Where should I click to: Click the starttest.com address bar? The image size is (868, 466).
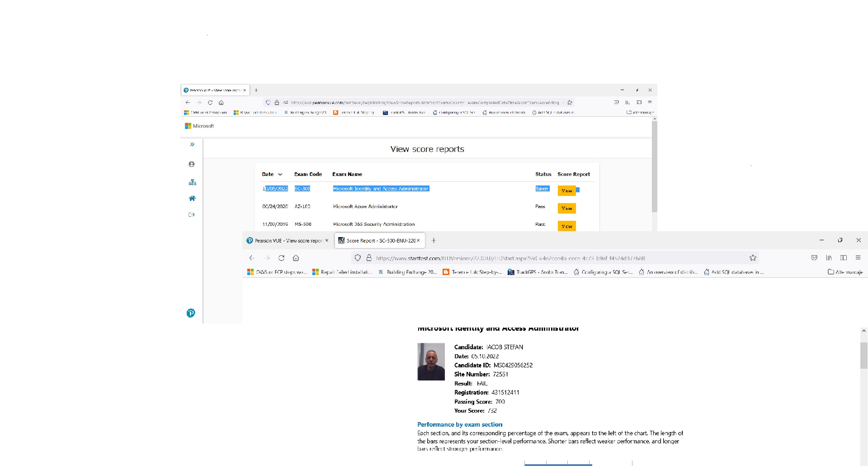[x=556, y=258]
